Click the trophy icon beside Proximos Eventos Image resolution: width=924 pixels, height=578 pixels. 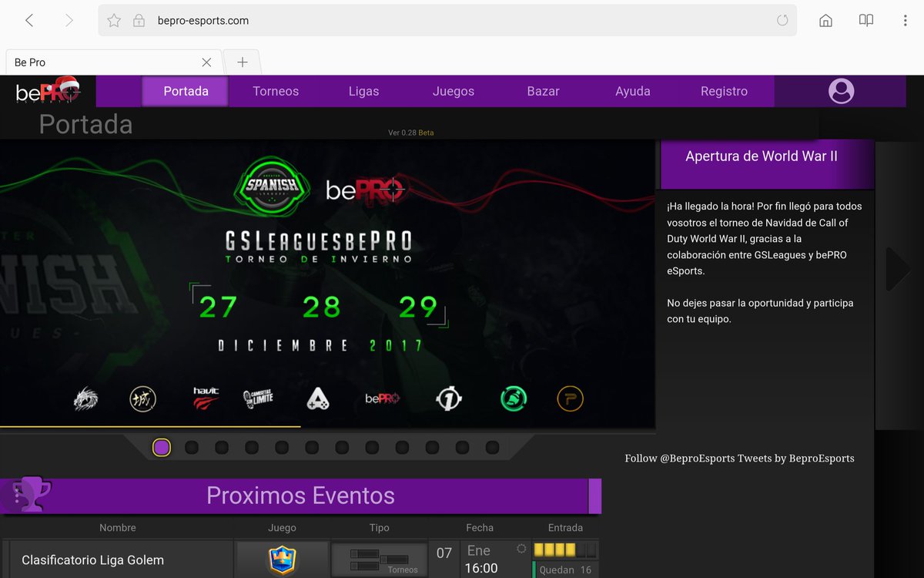33,495
